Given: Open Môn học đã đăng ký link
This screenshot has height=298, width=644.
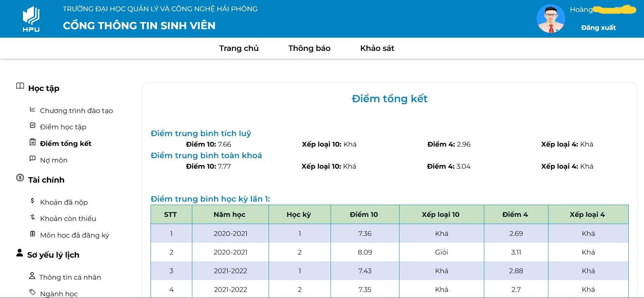Looking at the screenshot, I should coord(75,235).
